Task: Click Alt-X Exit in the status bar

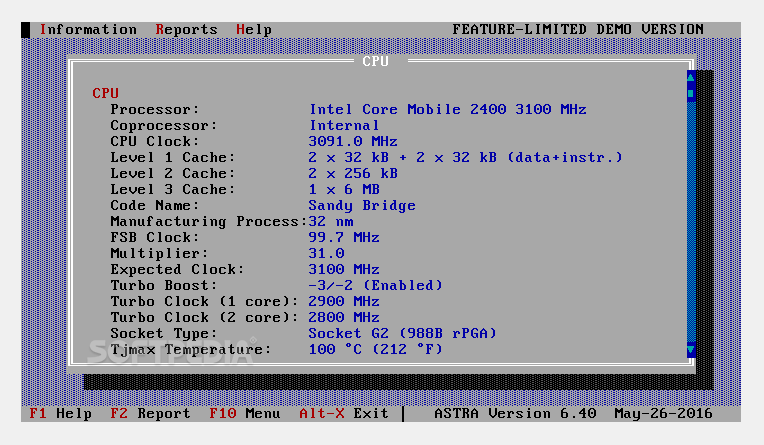Action: pyautogui.click(x=344, y=414)
